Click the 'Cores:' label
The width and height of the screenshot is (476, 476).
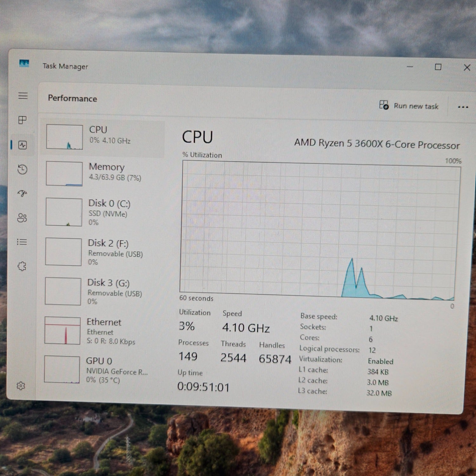pyautogui.click(x=309, y=337)
